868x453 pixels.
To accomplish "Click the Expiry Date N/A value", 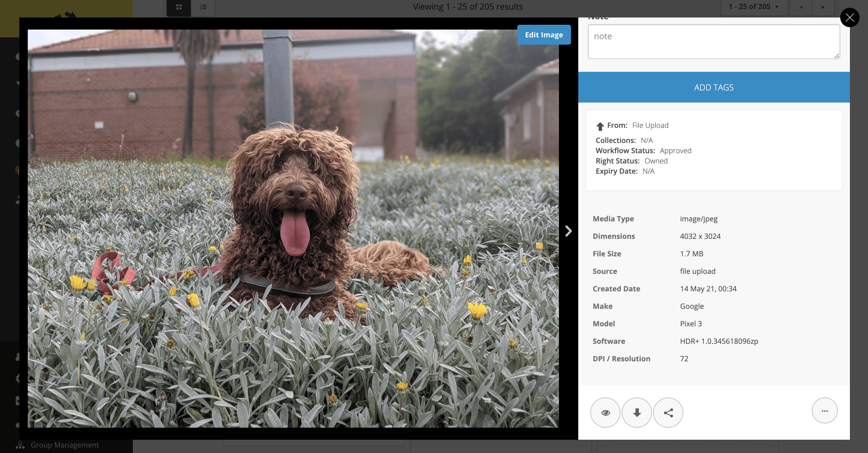I will point(648,171).
